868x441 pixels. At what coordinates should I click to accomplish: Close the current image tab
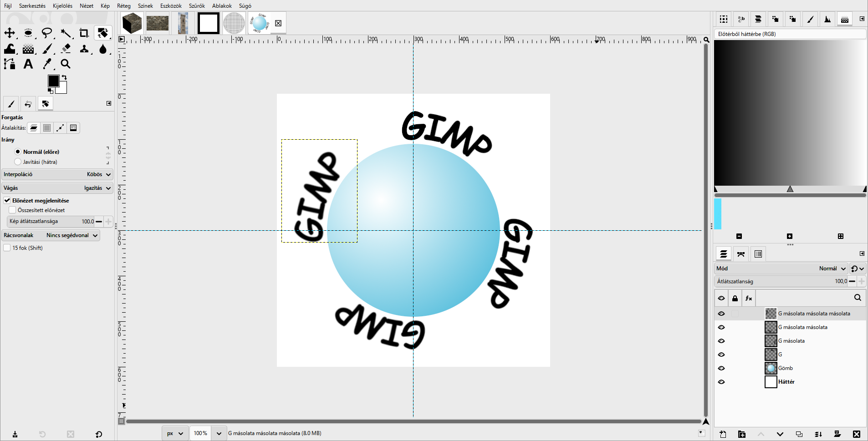point(278,23)
